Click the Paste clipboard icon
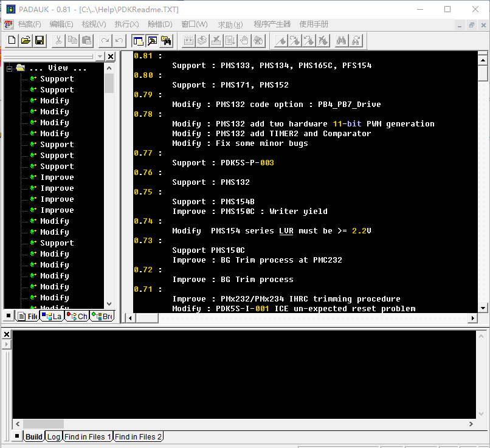This screenshot has height=448, width=490. [x=86, y=41]
